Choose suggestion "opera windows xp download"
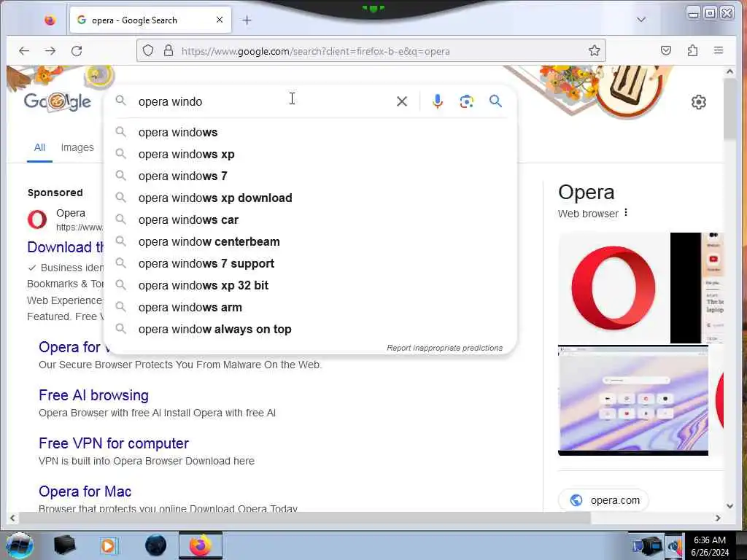This screenshot has height=560, width=747. click(310, 198)
